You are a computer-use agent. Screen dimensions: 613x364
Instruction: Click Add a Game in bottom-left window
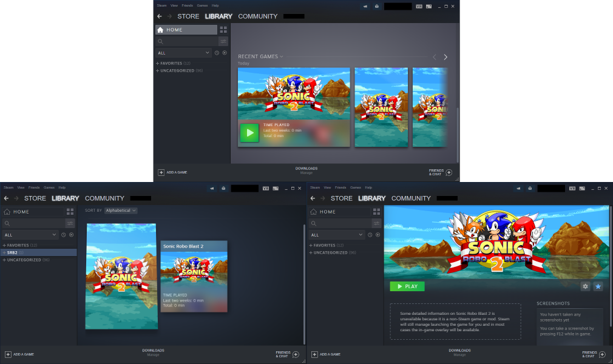[x=19, y=354]
